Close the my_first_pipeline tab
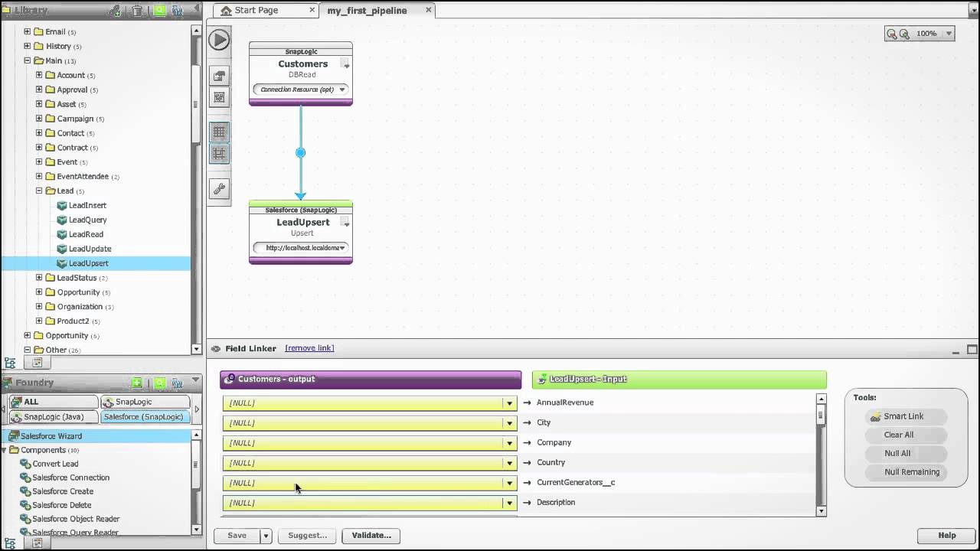The image size is (980, 551). tap(428, 10)
